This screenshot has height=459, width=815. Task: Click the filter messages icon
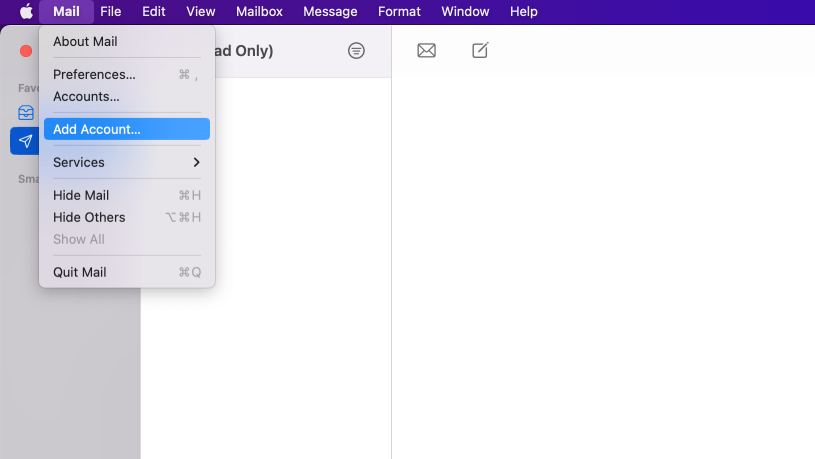coord(356,51)
